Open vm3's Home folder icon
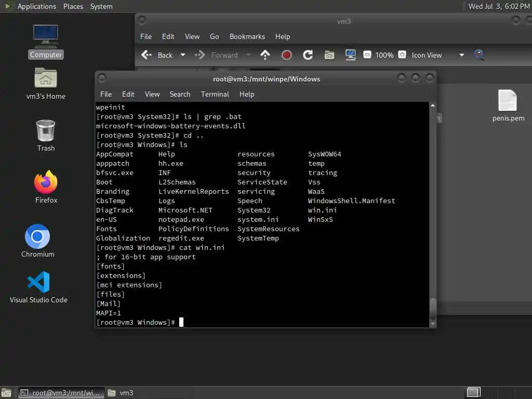Screen dimensions: 532x399 click(46, 84)
